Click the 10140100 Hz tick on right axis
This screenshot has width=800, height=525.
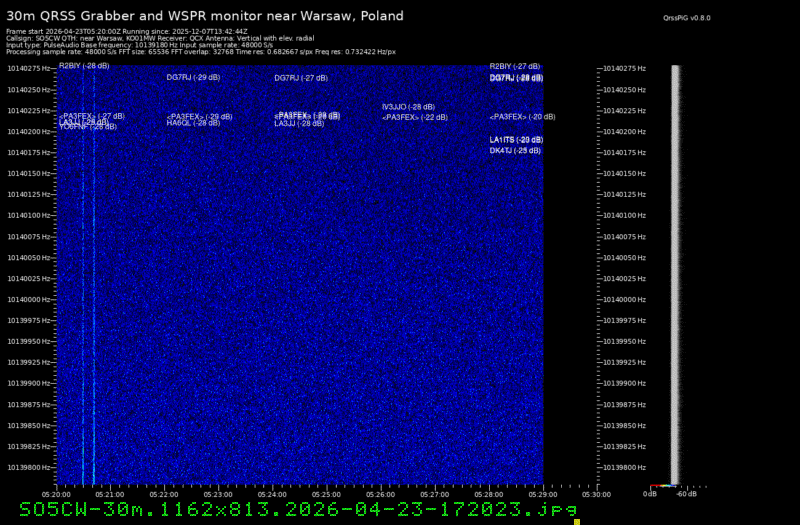625,215
